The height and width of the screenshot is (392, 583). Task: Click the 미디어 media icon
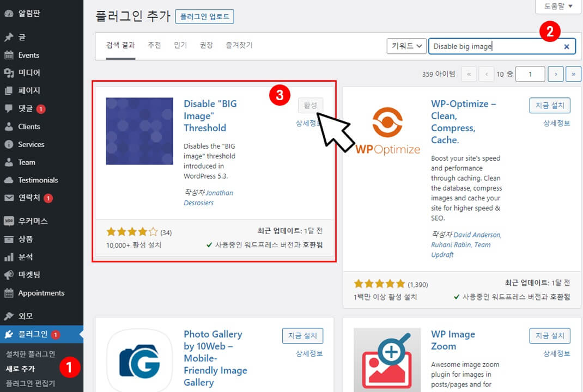coord(9,73)
